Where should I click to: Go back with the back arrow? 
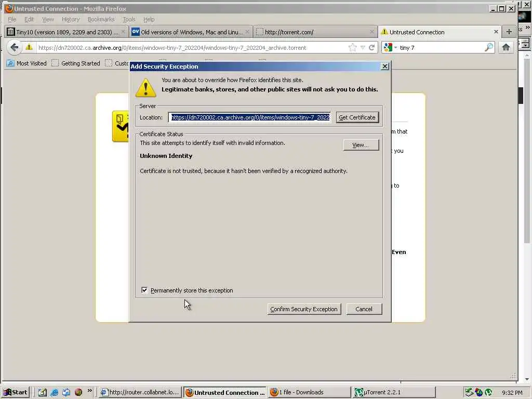click(14, 47)
